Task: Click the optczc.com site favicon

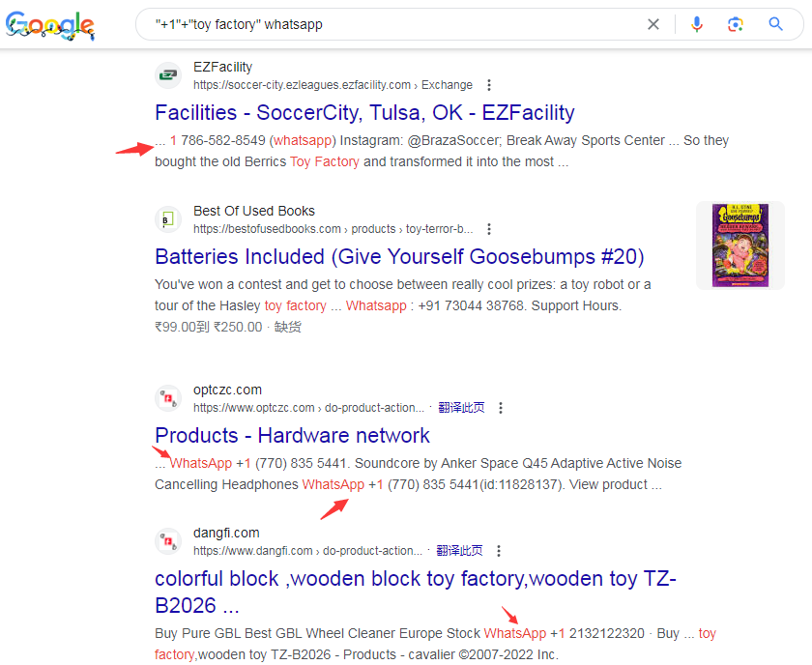Action: [x=168, y=398]
